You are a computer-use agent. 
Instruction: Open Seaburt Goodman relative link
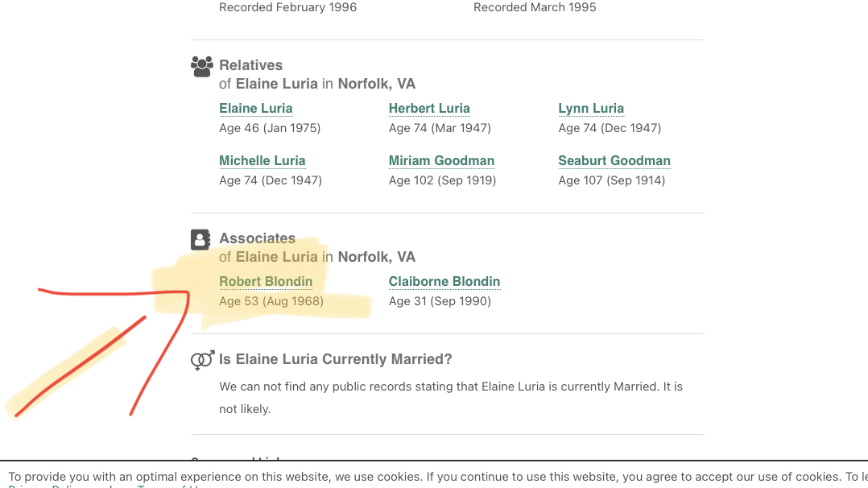(x=614, y=160)
